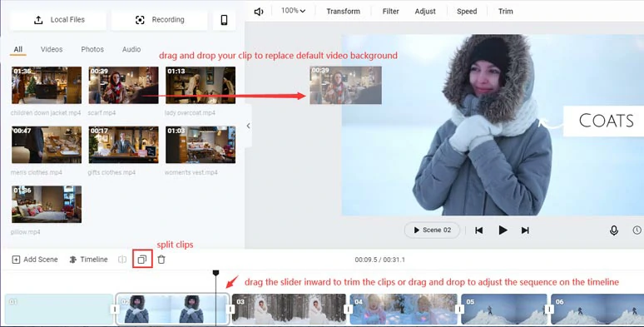The image size is (644, 327).
Task: Click Add Scene button
Action: point(35,260)
